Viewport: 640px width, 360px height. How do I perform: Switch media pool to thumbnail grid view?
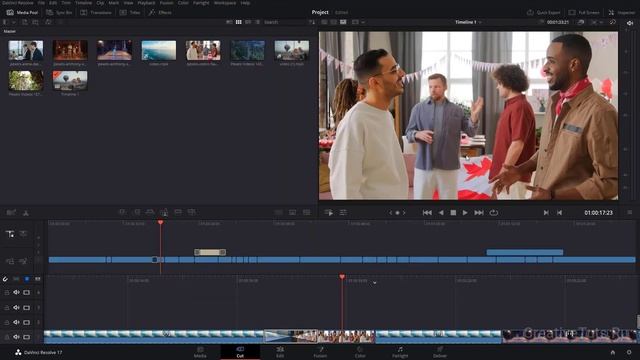[239, 22]
